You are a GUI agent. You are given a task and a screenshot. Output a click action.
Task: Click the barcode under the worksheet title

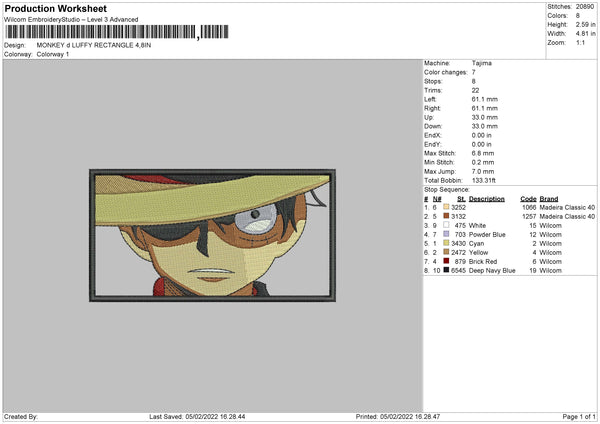tap(117, 32)
